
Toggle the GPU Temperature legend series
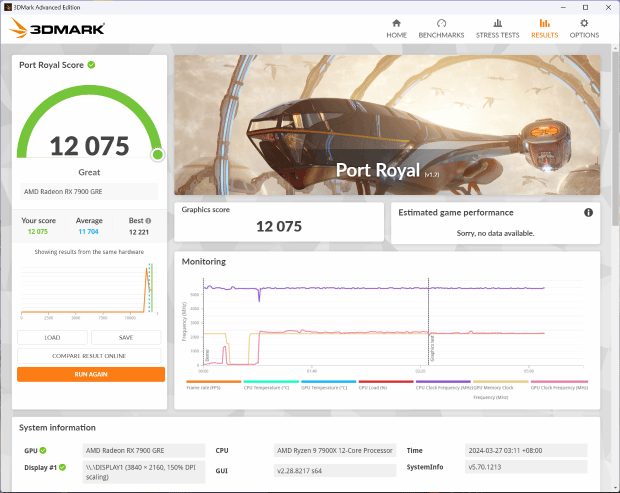pos(329,385)
